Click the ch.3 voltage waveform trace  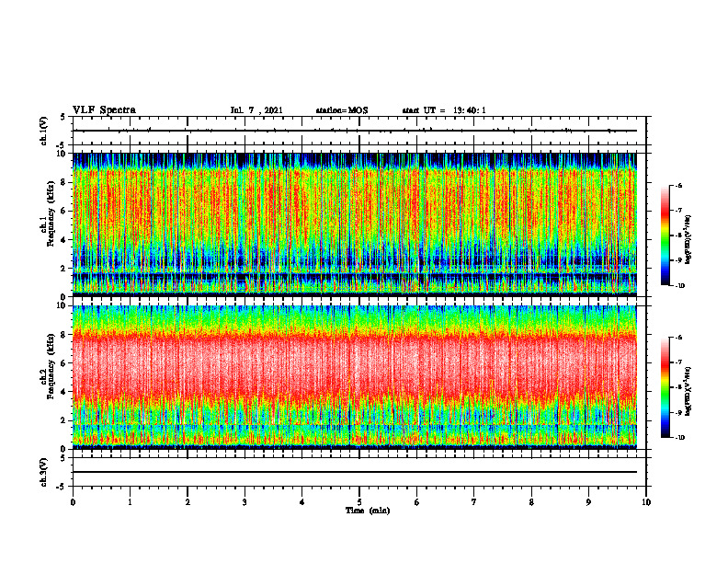(x=355, y=472)
